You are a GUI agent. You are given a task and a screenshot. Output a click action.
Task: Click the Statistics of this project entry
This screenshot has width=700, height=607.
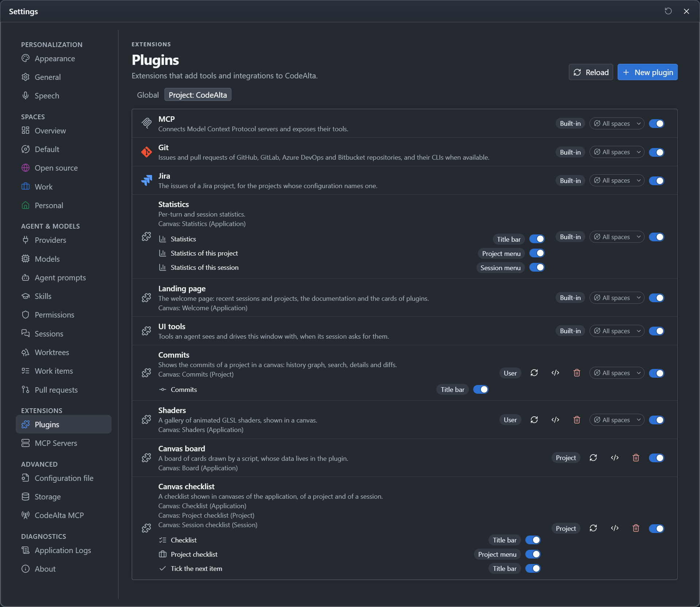[204, 253]
